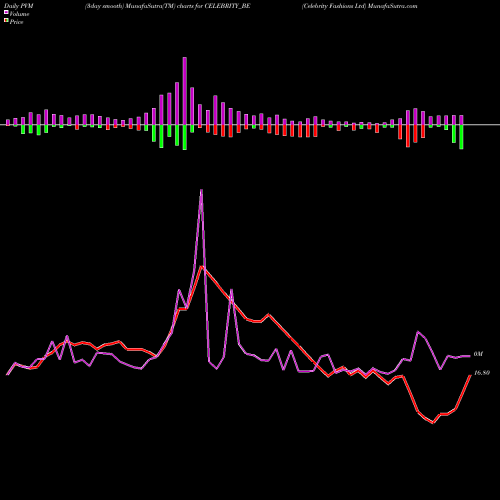
Task: Click the 'CELEBRITY_BE' chart title text
Action: click(228, 6)
